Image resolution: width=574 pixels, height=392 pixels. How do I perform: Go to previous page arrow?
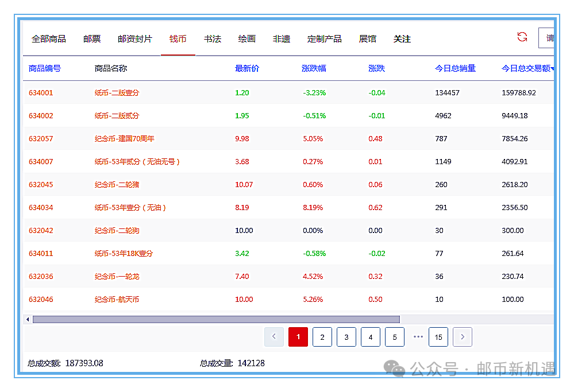click(x=274, y=337)
